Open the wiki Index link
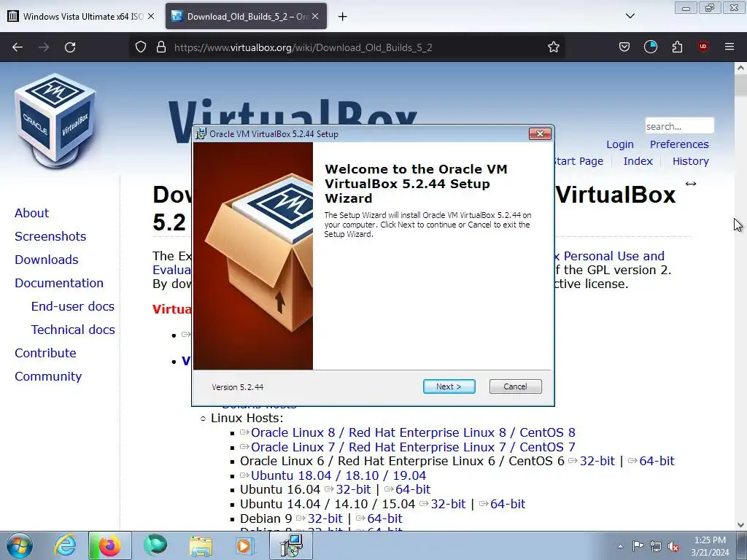The height and width of the screenshot is (560, 747). tap(638, 161)
